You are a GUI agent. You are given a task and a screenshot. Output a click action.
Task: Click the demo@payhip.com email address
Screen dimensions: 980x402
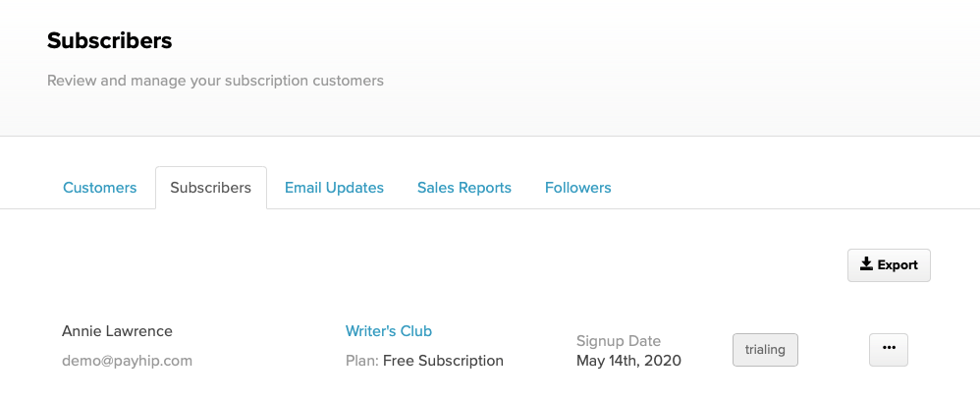point(127,361)
